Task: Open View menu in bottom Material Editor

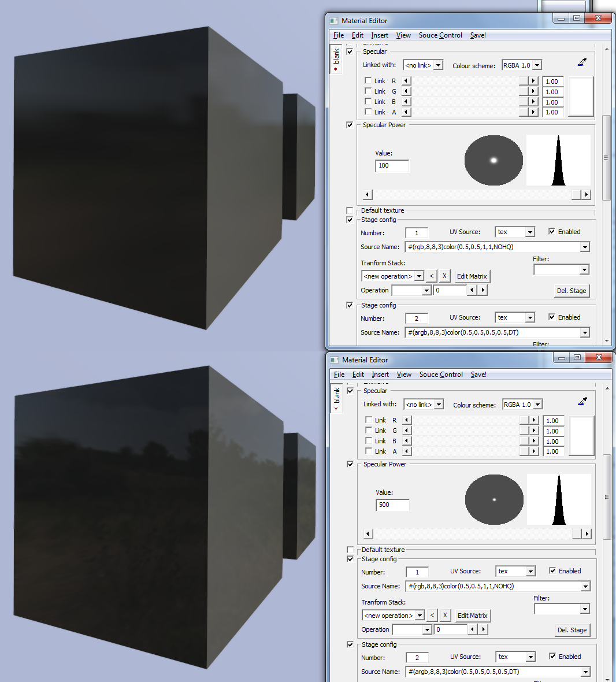Action: coord(404,375)
